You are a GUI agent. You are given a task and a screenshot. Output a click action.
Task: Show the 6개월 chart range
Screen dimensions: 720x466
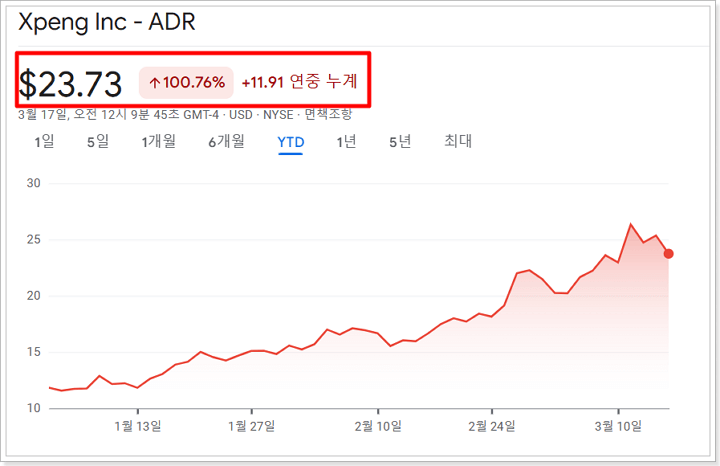[x=226, y=141]
